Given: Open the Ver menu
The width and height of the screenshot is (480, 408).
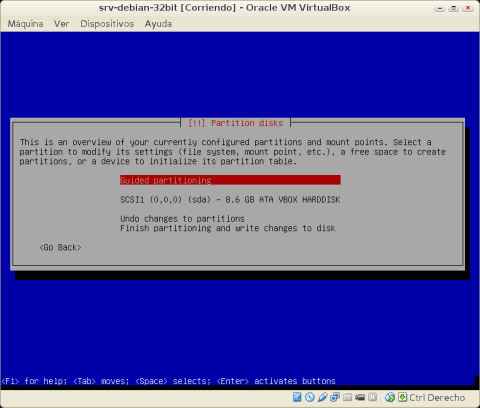Looking at the screenshot, I should pyautogui.click(x=61, y=24).
